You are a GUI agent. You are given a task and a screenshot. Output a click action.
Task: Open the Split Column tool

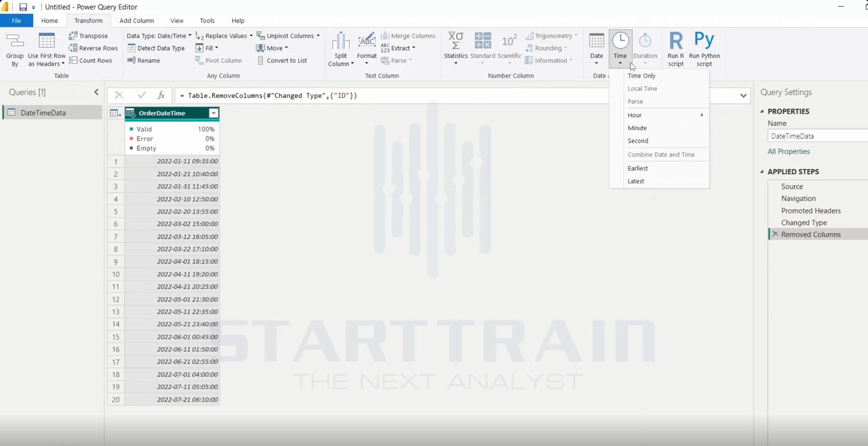coord(341,49)
